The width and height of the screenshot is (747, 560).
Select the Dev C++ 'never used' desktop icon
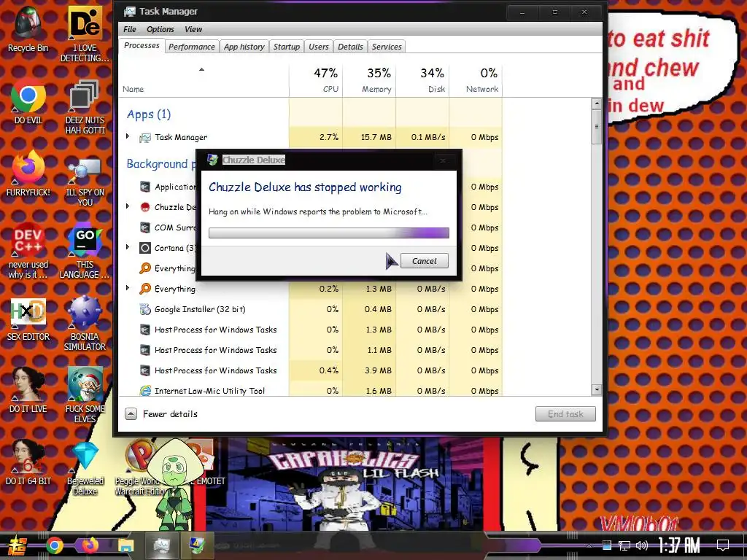pyautogui.click(x=28, y=250)
